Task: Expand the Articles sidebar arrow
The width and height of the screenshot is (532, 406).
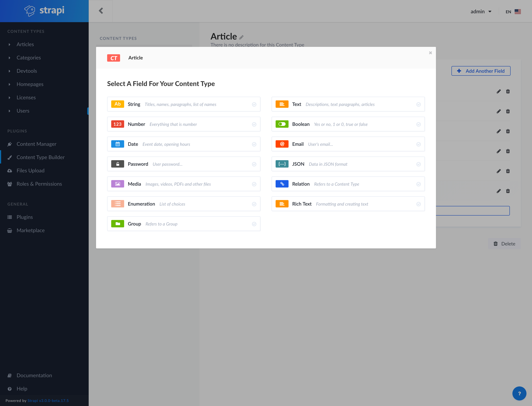Action: click(9, 44)
